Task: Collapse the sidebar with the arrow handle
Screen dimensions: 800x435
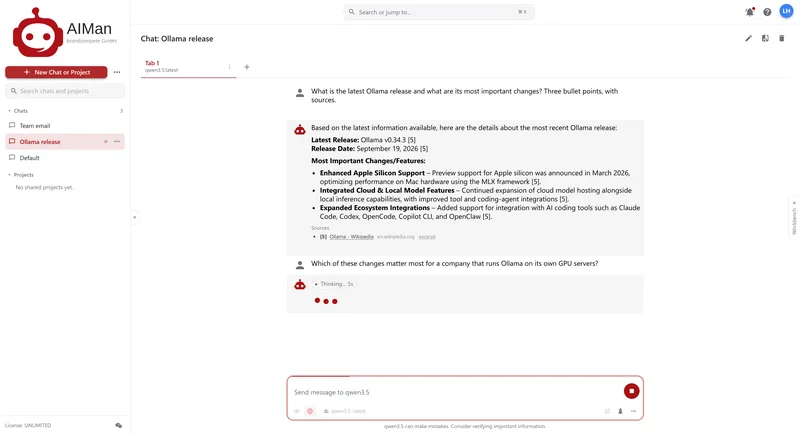Action: pos(135,217)
